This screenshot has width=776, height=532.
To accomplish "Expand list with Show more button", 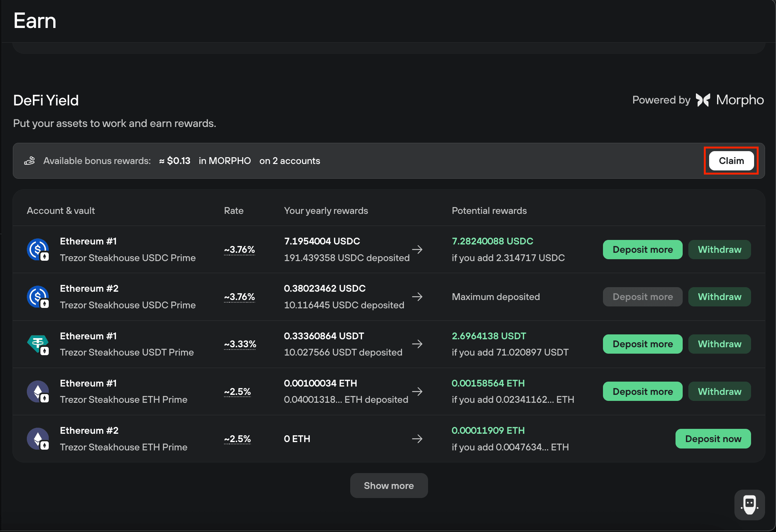I will 389,486.
